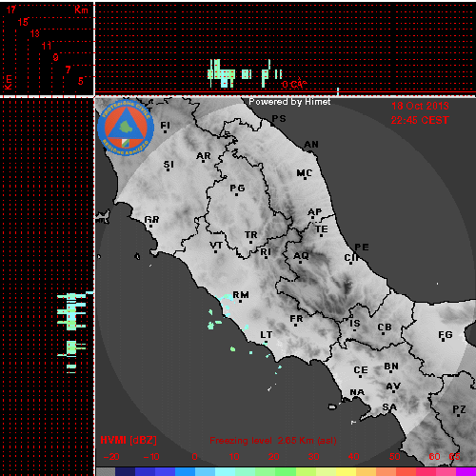Click the FG city label

[x=446, y=335]
